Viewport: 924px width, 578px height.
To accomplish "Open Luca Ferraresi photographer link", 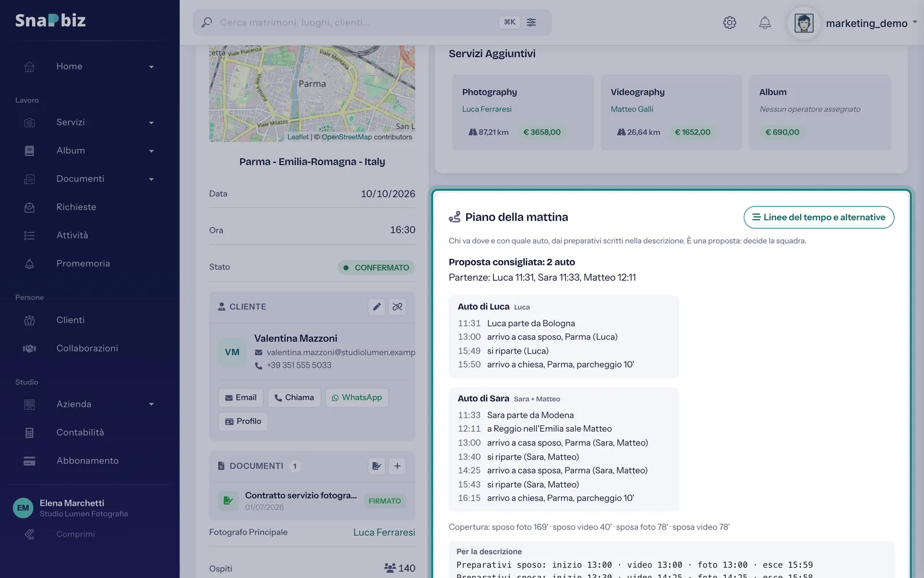I will pos(384,532).
